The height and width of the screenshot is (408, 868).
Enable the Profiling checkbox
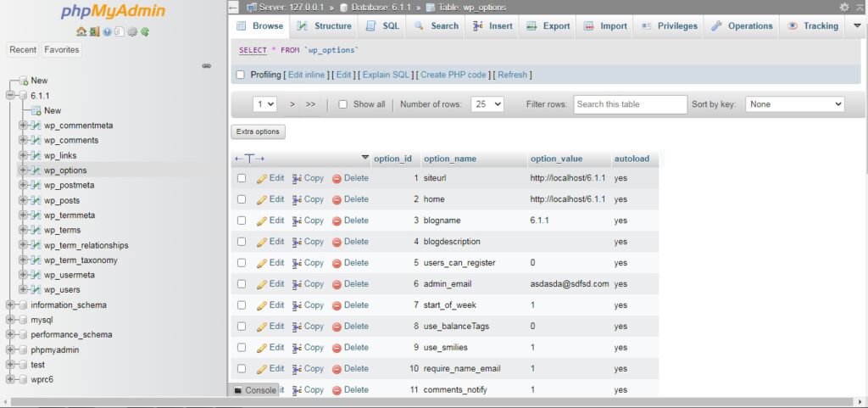(x=240, y=75)
